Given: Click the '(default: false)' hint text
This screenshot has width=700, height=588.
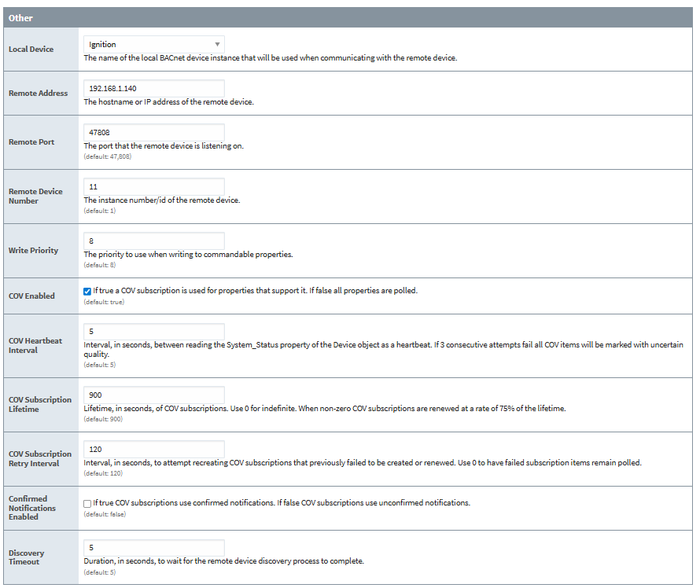Looking at the screenshot, I should pyautogui.click(x=105, y=514).
